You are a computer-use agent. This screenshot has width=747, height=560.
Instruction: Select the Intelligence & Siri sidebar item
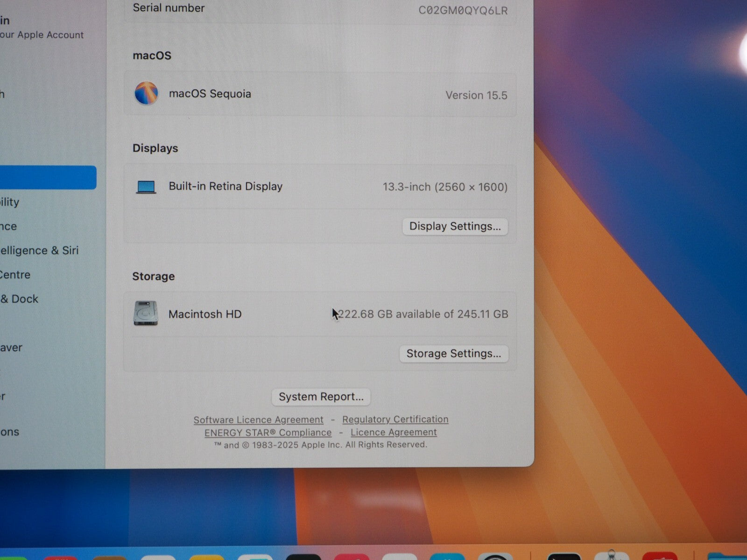point(39,251)
